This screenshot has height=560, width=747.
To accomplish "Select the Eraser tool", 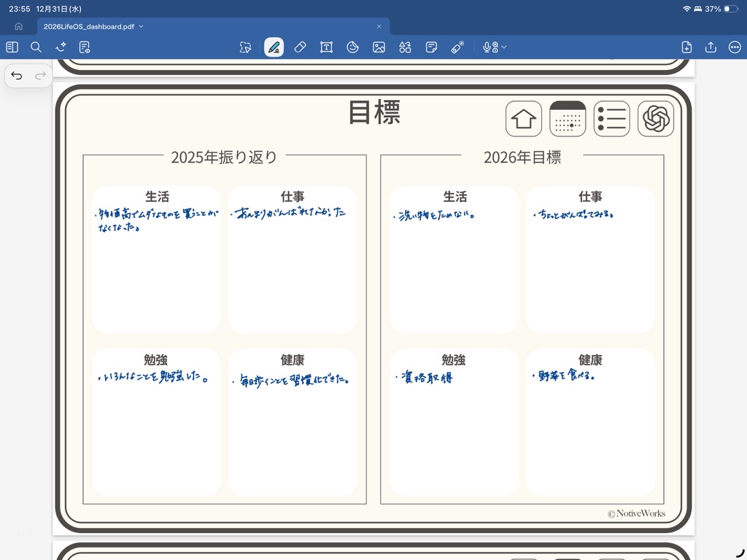I will [300, 47].
